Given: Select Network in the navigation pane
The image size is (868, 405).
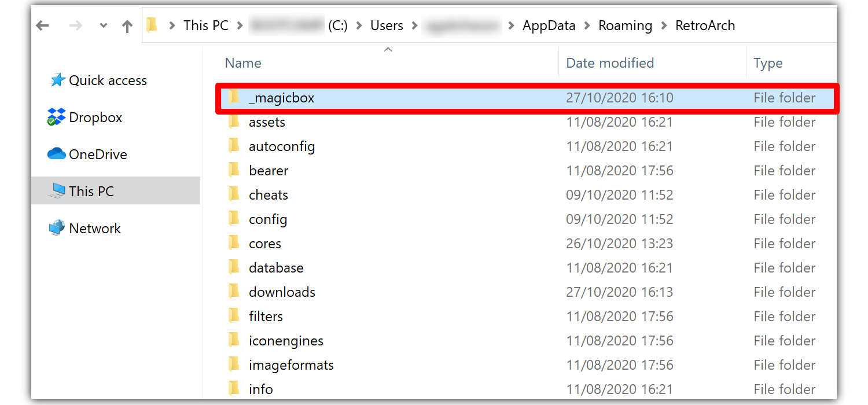Looking at the screenshot, I should pos(85,229).
